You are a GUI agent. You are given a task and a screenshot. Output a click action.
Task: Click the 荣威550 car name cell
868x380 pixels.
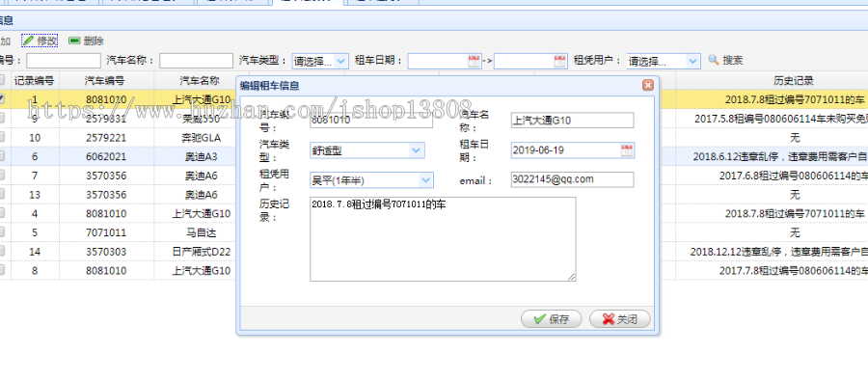click(x=201, y=119)
